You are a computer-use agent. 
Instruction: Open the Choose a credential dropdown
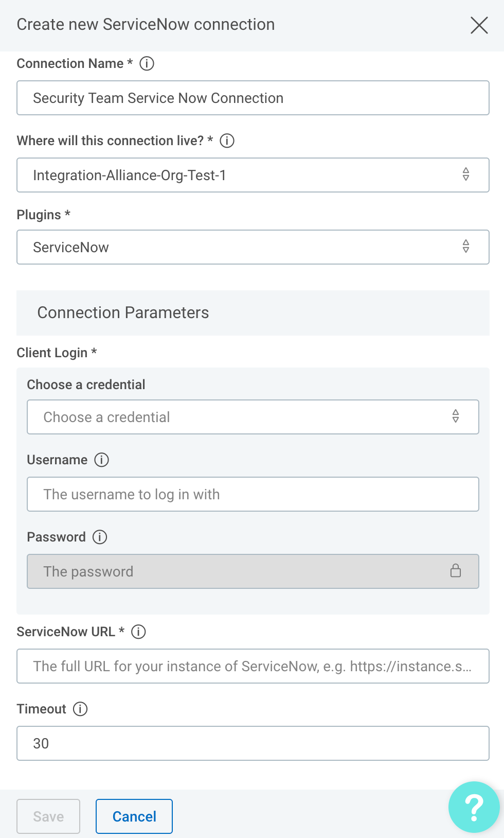(253, 417)
